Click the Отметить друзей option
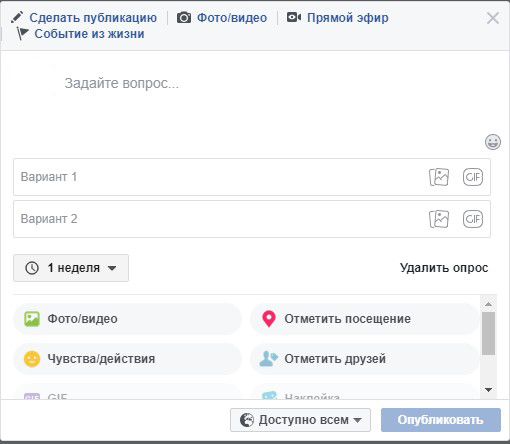 pyautogui.click(x=365, y=359)
